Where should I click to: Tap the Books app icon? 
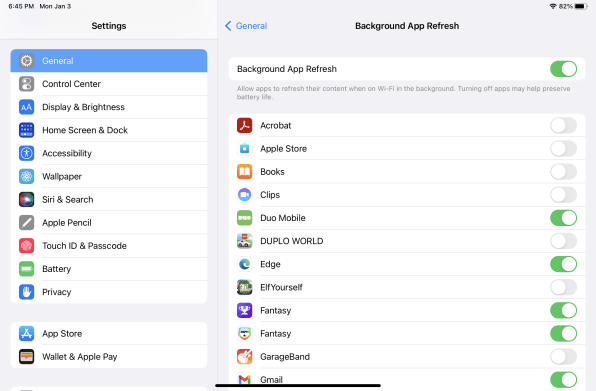point(244,172)
